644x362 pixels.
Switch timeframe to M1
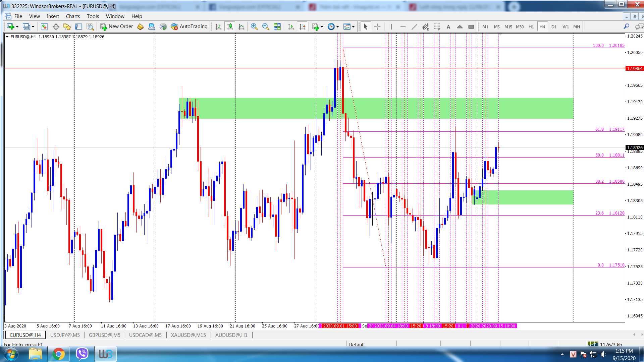point(485,26)
